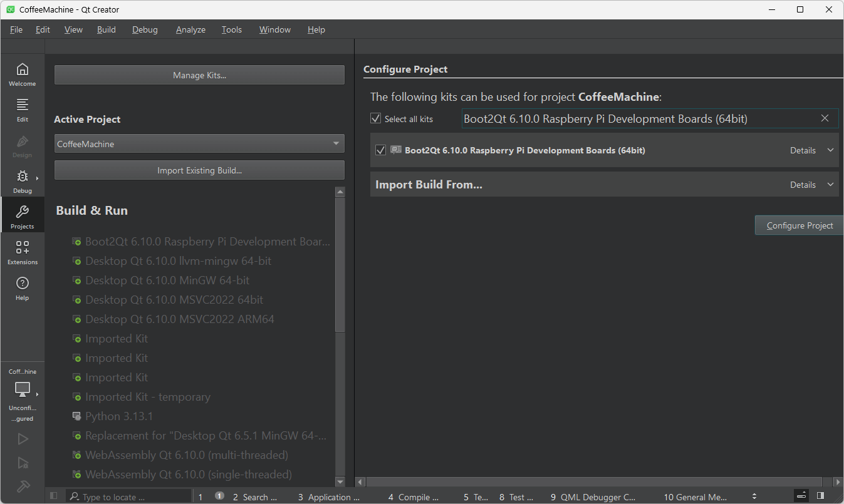Click the Type to locate search field
Viewport: 844px width, 504px height.
click(x=128, y=496)
